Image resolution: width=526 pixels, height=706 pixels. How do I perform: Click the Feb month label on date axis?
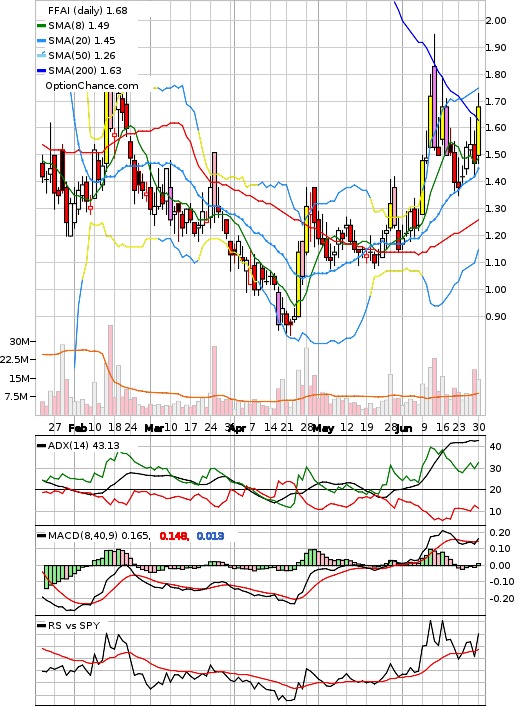pyautogui.click(x=77, y=428)
